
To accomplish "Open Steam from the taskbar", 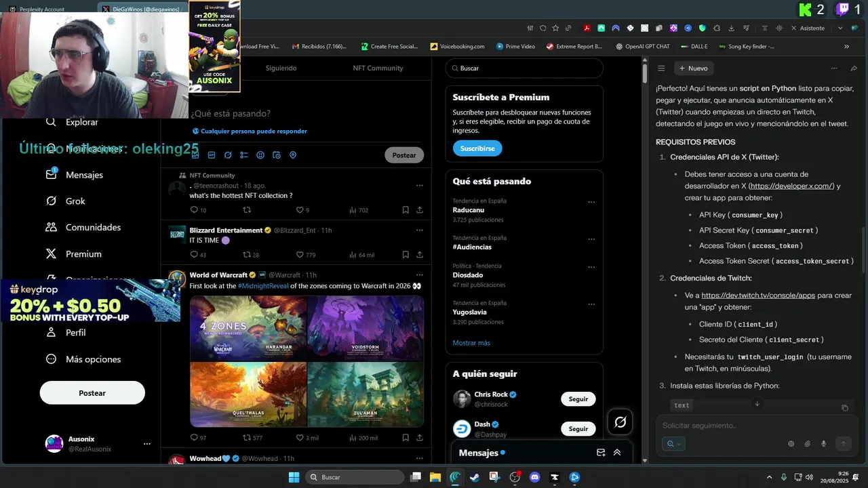I will tap(475, 477).
